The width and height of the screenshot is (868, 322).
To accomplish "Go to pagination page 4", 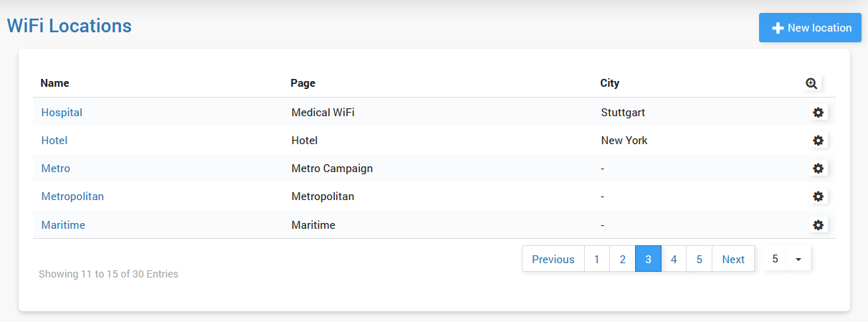I will point(674,260).
